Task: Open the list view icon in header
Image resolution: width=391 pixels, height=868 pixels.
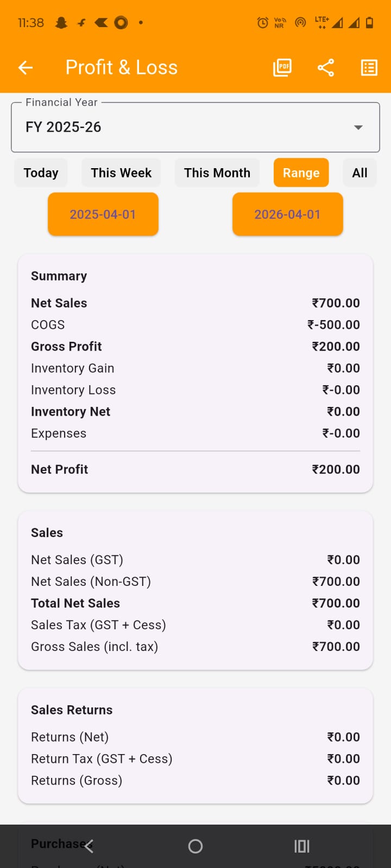Action: tap(369, 67)
